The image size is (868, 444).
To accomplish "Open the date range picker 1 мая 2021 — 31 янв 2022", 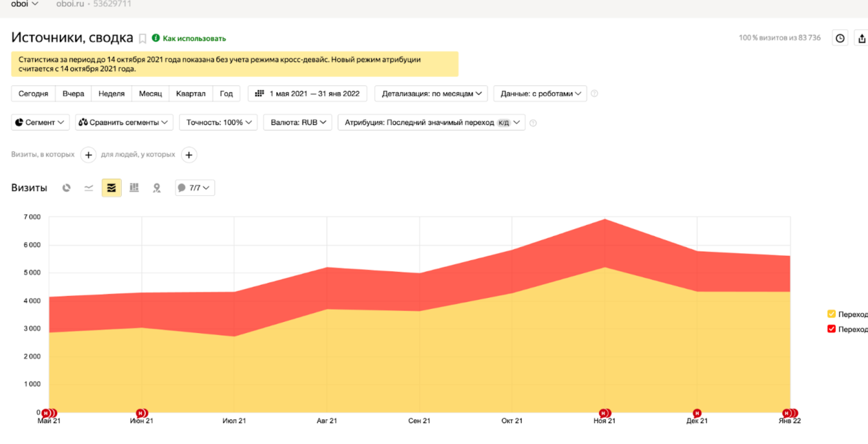I will [x=307, y=93].
